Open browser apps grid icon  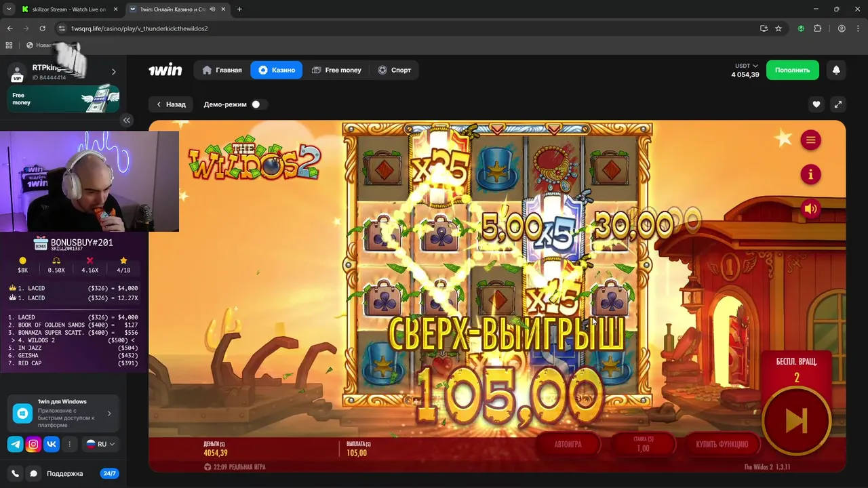[x=9, y=45]
